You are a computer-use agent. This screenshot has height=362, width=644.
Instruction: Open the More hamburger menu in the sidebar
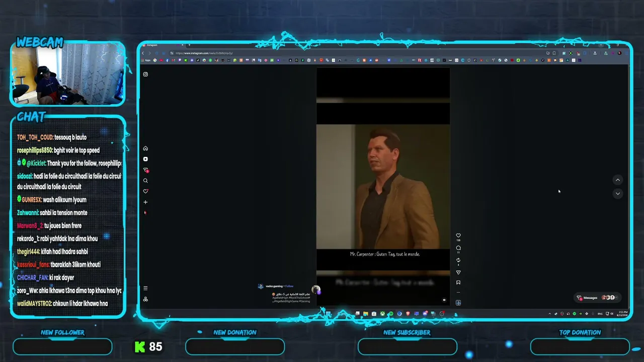pyautogui.click(x=145, y=288)
